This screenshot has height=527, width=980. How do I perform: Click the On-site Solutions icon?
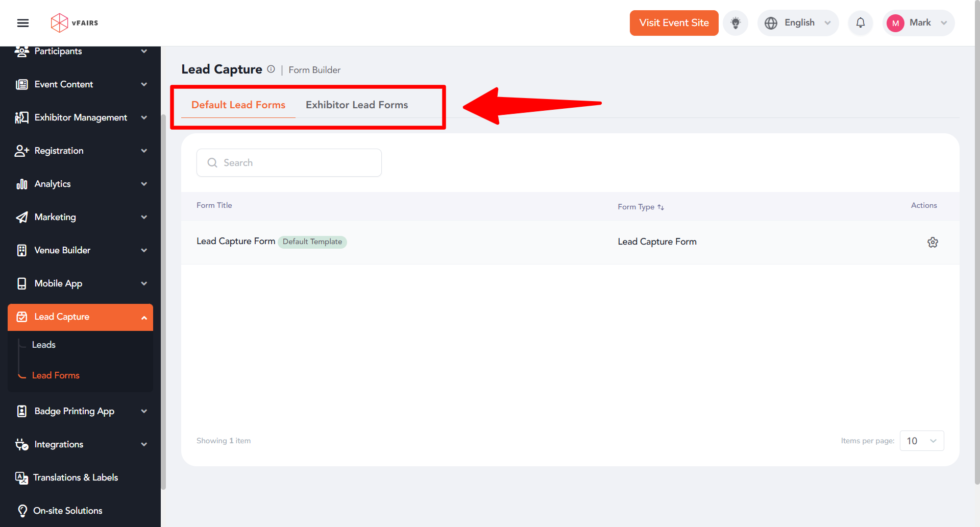click(22, 511)
